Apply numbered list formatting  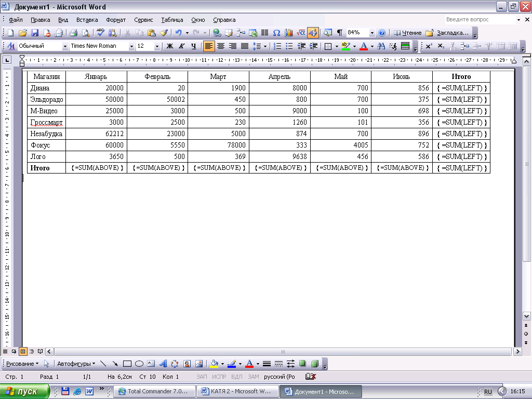coord(277,46)
